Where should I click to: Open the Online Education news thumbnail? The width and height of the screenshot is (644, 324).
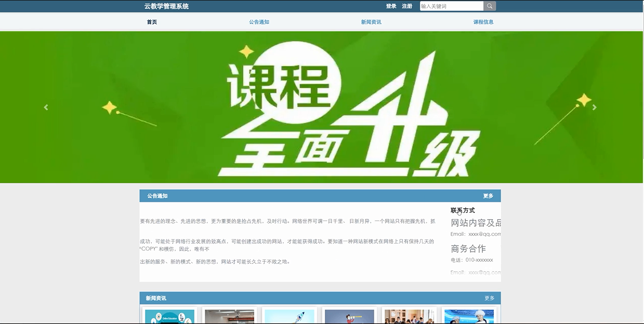[169, 316]
